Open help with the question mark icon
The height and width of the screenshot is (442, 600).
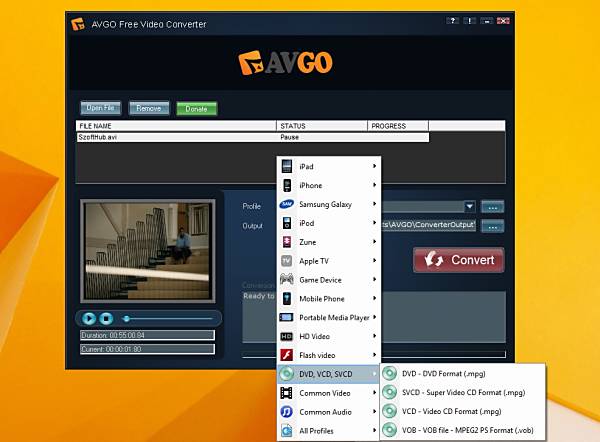pyautogui.click(x=453, y=21)
